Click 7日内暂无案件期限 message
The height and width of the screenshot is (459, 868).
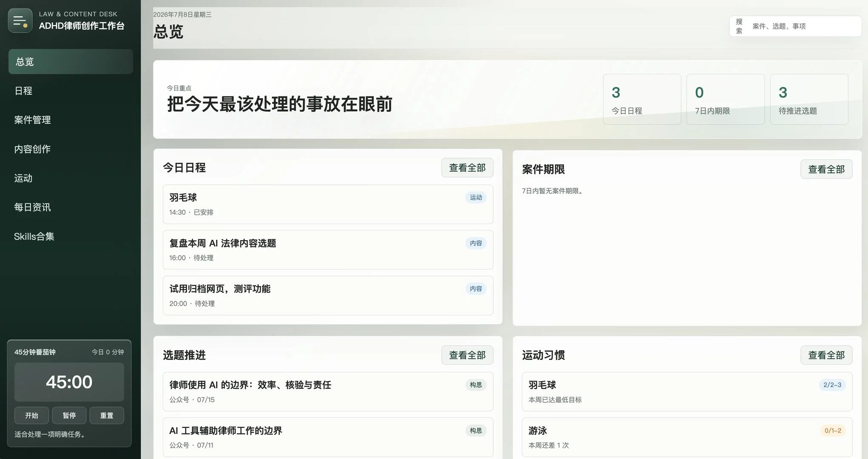click(554, 191)
